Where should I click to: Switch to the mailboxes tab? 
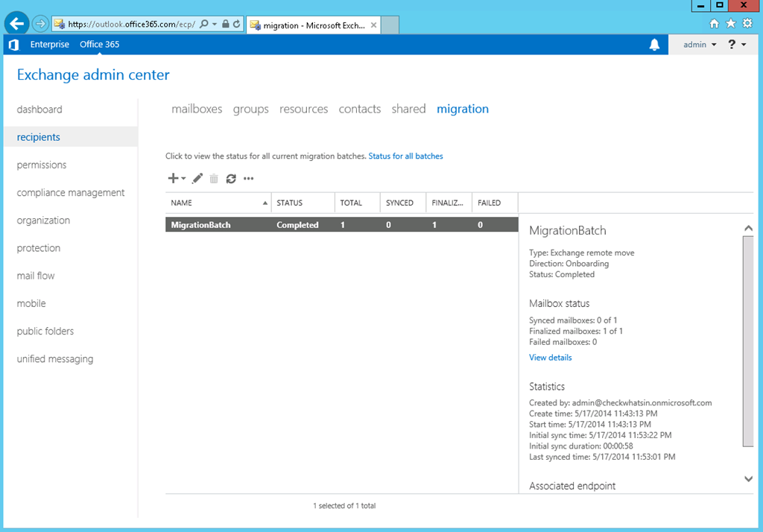[x=197, y=109]
